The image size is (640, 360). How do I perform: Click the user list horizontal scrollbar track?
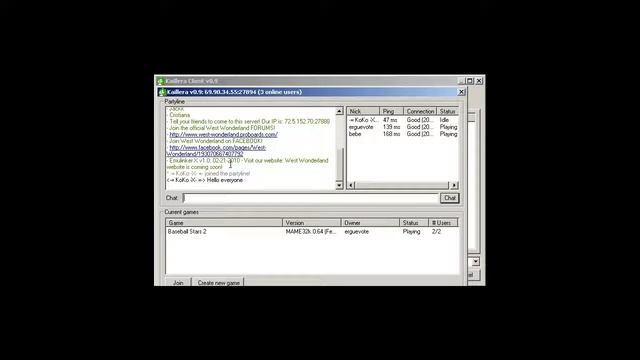click(402, 185)
